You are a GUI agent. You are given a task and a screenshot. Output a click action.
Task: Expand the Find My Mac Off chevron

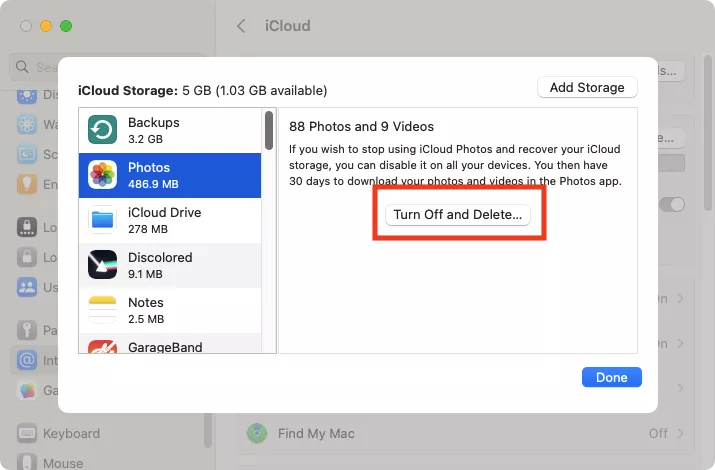[x=681, y=434]
